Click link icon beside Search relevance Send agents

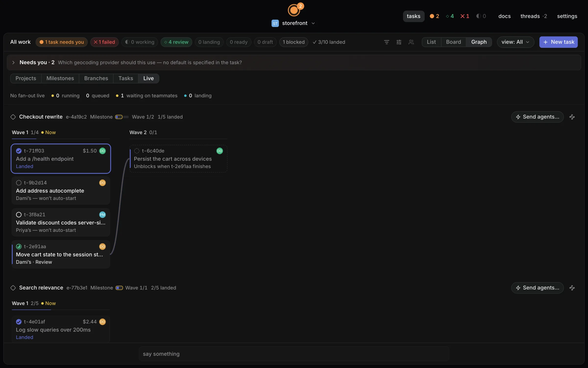tap(572, 288)
